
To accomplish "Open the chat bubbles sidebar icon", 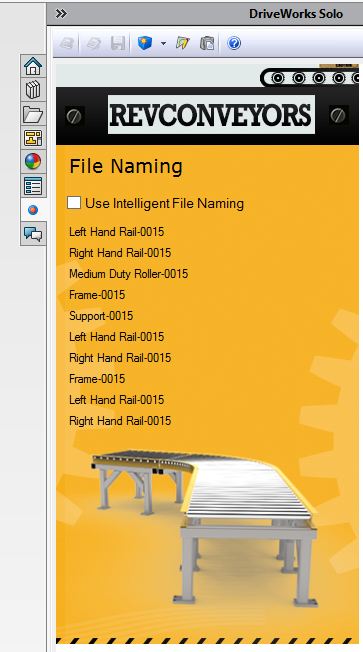I will pos(33,234).
